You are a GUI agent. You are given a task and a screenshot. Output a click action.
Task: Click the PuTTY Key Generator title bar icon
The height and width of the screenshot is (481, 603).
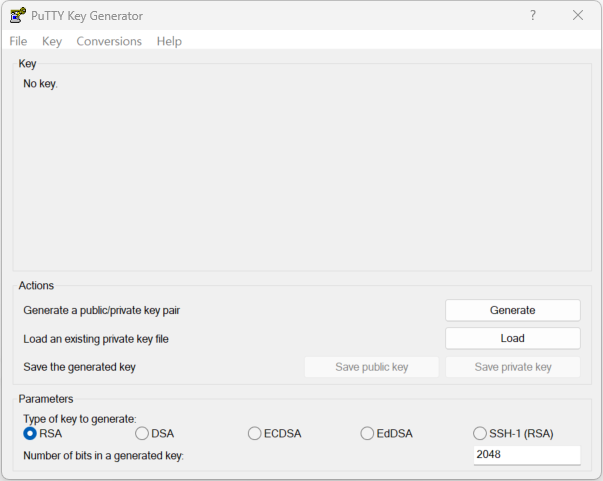pos(18,15)
